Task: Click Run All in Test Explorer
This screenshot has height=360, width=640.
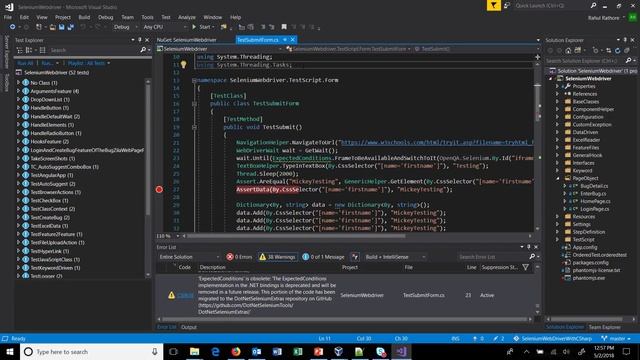Action: [x=25, y=63]
